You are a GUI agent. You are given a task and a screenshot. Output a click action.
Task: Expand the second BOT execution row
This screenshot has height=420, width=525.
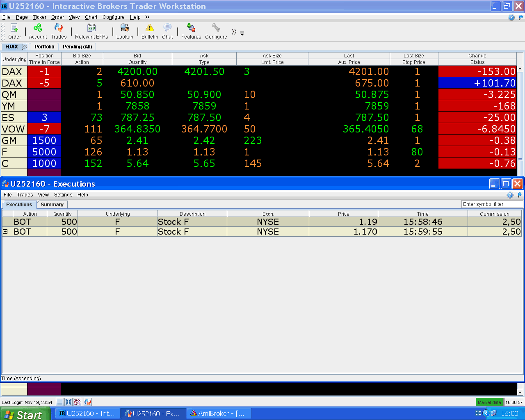[5, 232]
